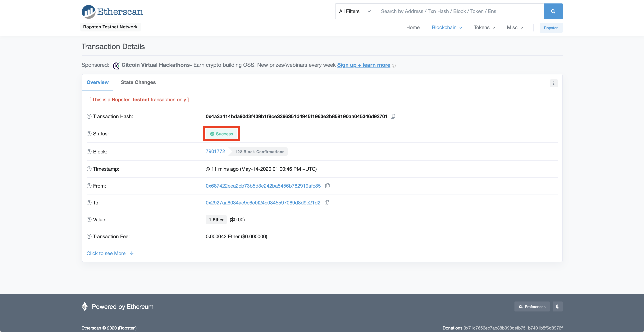Click the sponsored ad info icon
The image size is (644, 332).
tap(394, 66)
